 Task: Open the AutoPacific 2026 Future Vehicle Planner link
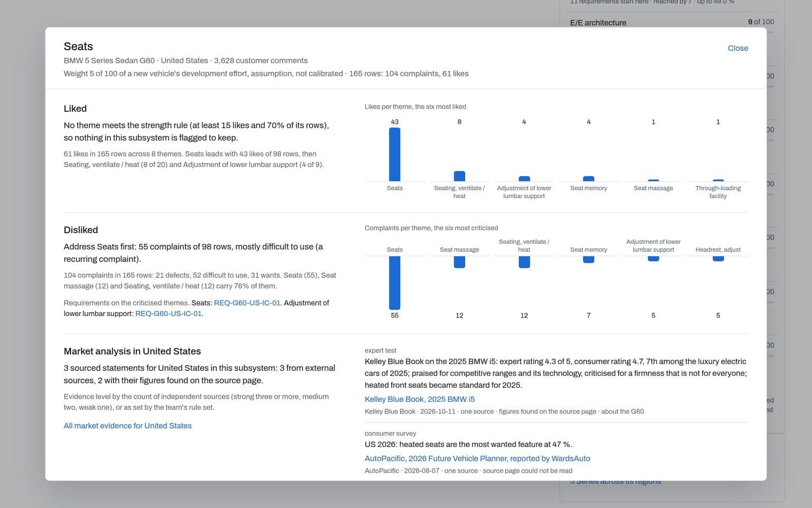click(x=478, y=458)
